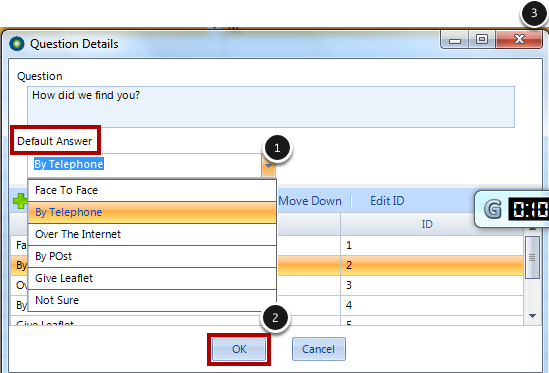Choose Face To Face from dropdown list
549x373 pixels.
[152, 191]
